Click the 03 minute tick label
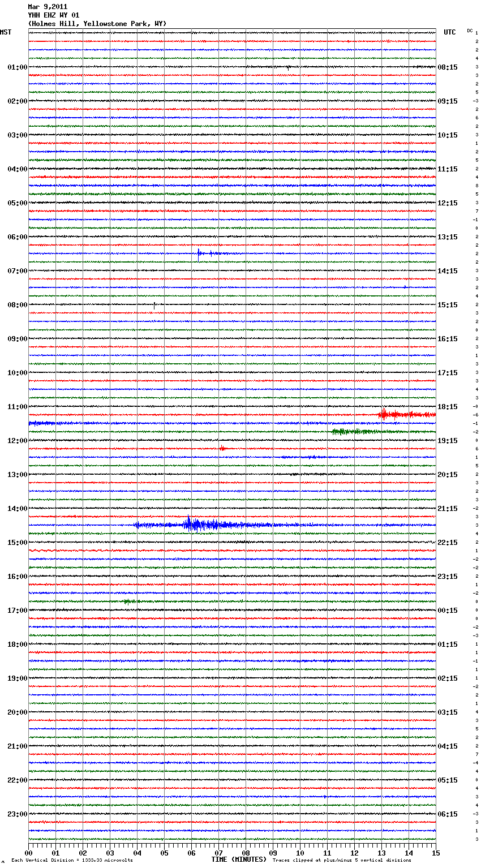 (x=110, y=853)
